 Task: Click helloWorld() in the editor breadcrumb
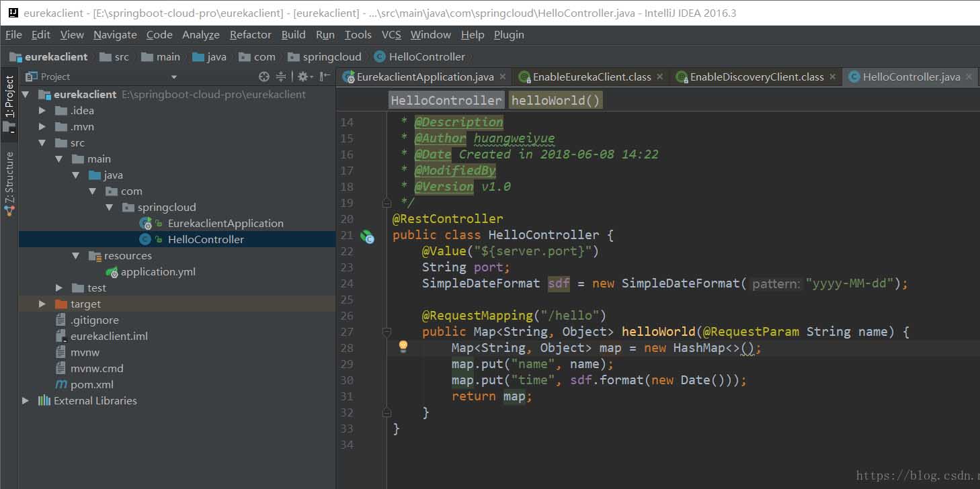555,101
